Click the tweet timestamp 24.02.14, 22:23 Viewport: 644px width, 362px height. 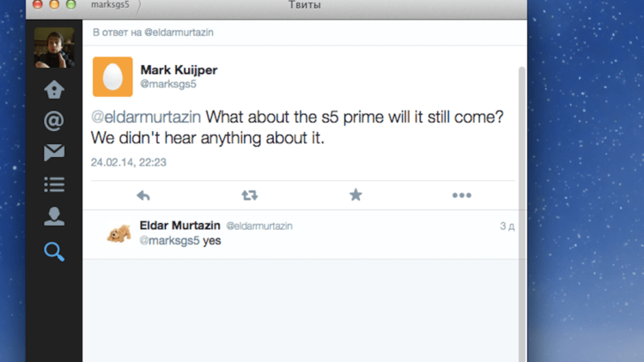[x=129, y=161]
